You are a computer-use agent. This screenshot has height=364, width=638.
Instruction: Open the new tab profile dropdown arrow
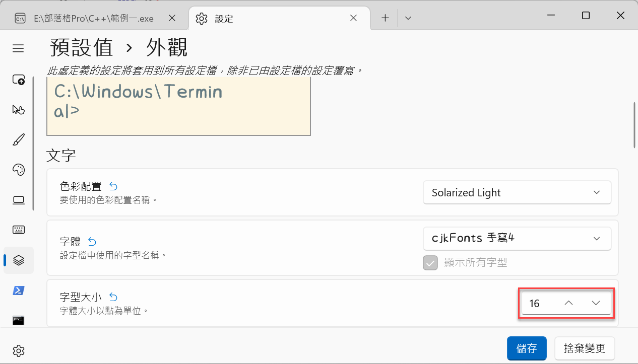(x=408, y=18)
